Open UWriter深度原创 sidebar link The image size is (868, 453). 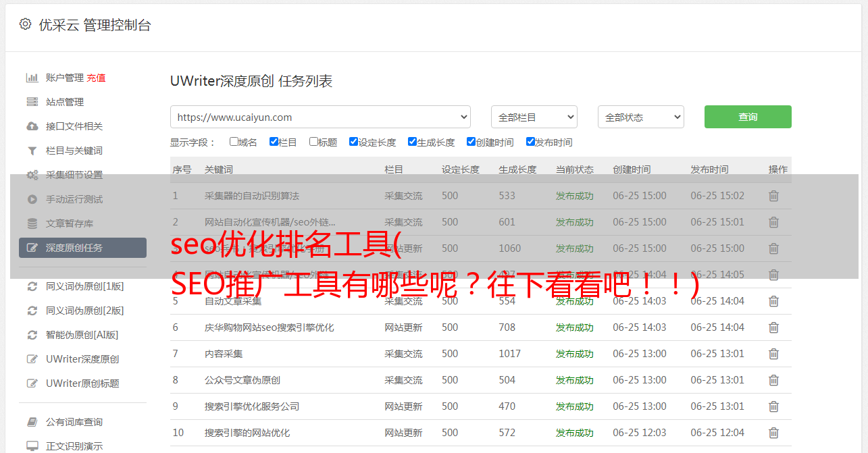coord(82,359)
